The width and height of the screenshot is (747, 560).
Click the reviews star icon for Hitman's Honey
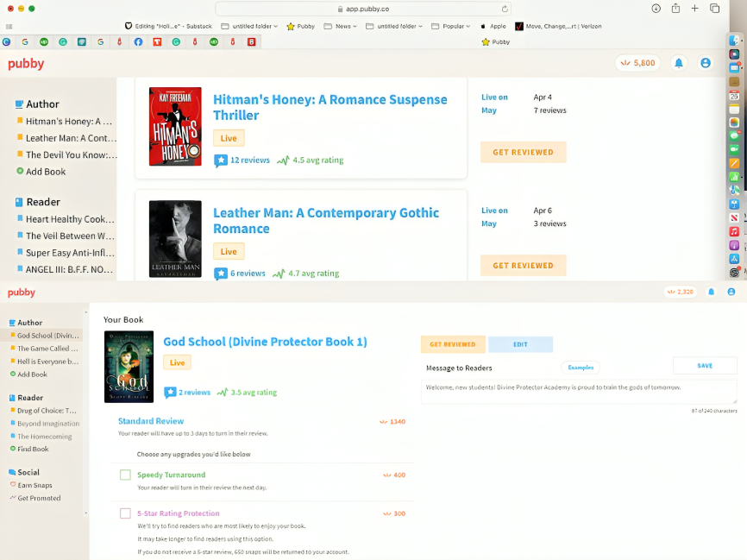click(221, 160)
